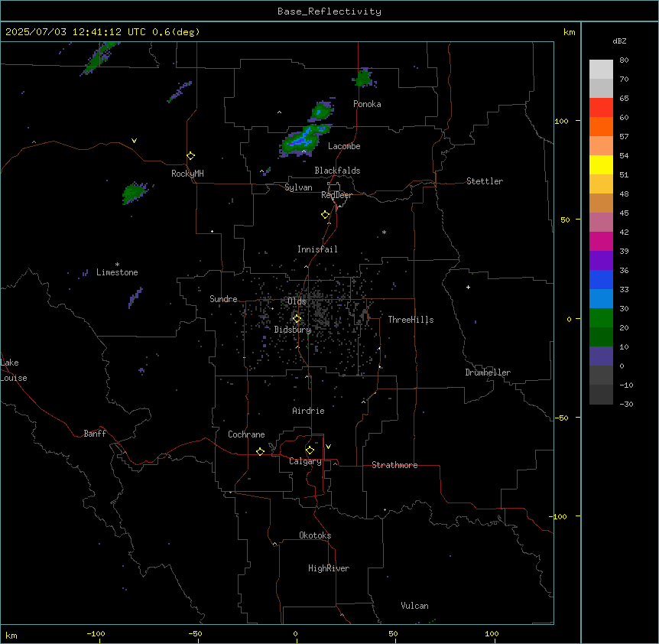This screenshot has width=659, height=644.
Task: Select the Airdrie label
Action: pos(308,411)
